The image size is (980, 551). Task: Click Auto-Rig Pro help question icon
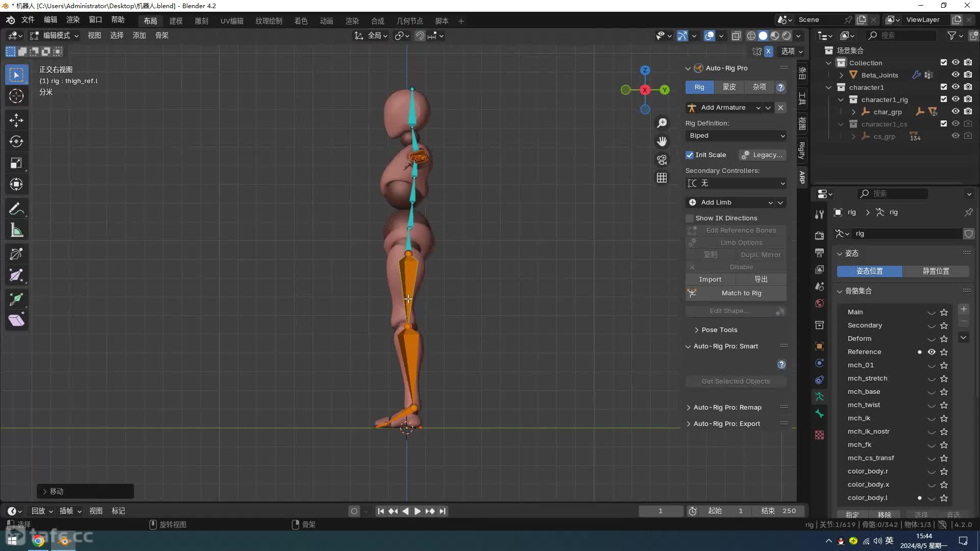780,87
